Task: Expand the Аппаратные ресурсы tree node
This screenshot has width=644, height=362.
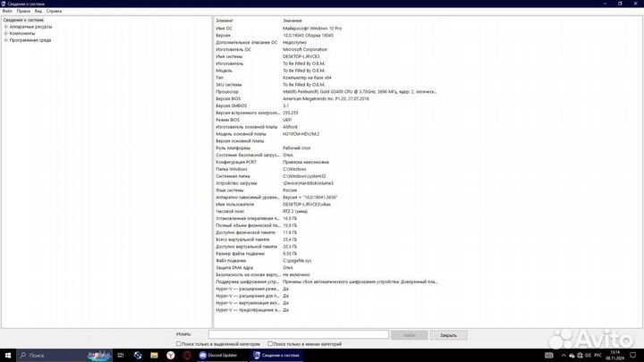Action: (5, 27)
